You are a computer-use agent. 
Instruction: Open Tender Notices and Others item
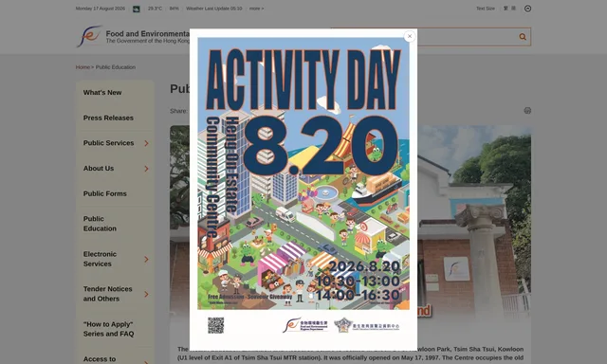tap(107, 294)
